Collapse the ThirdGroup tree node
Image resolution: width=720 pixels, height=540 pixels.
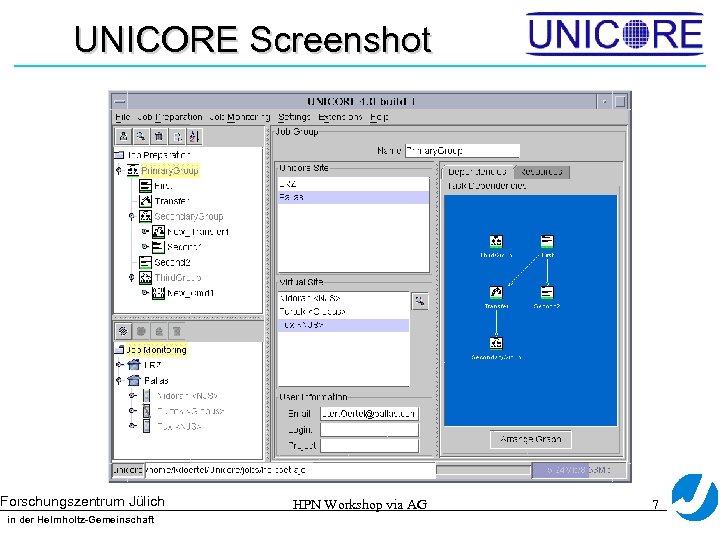(x=132, y=277)
